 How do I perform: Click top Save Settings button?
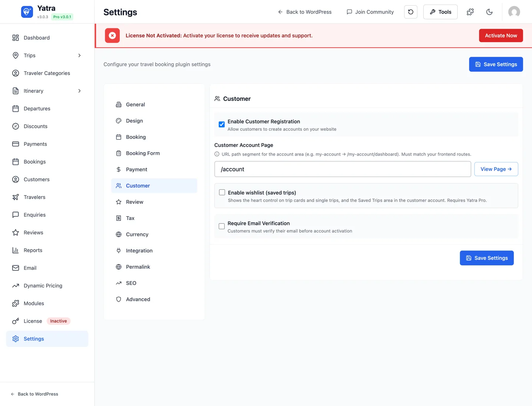pos(496,64)
